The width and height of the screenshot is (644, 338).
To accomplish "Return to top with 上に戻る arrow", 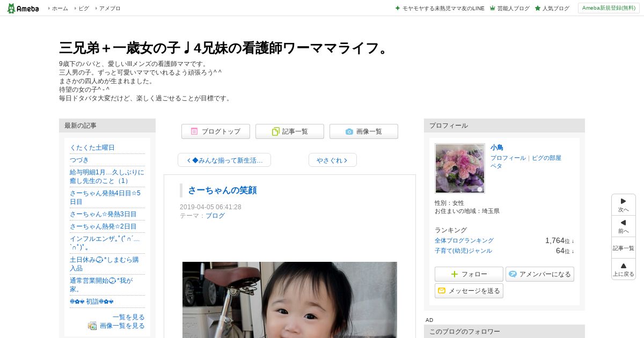I will [624, 269].
